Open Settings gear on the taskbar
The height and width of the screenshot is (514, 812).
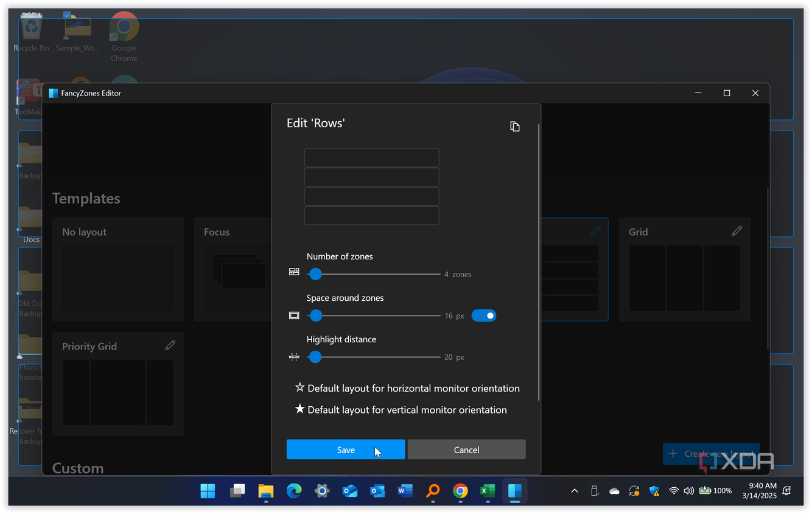[x=322, y=491]
